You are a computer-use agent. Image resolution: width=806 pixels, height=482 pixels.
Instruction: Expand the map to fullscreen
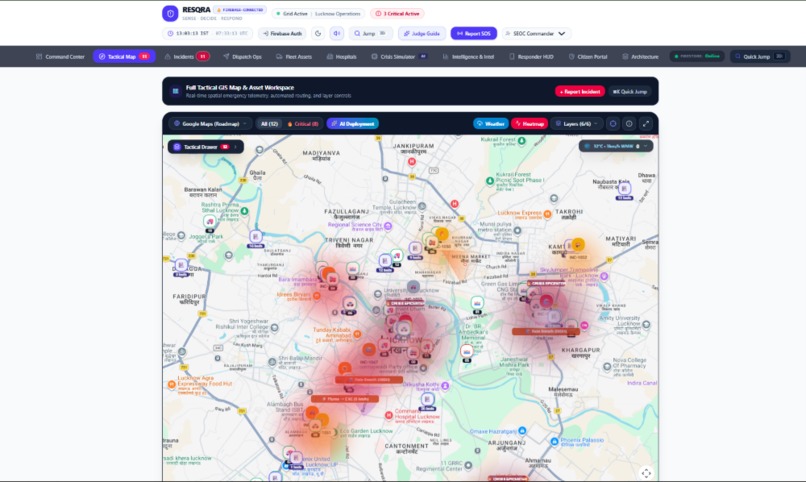point(646,124)
